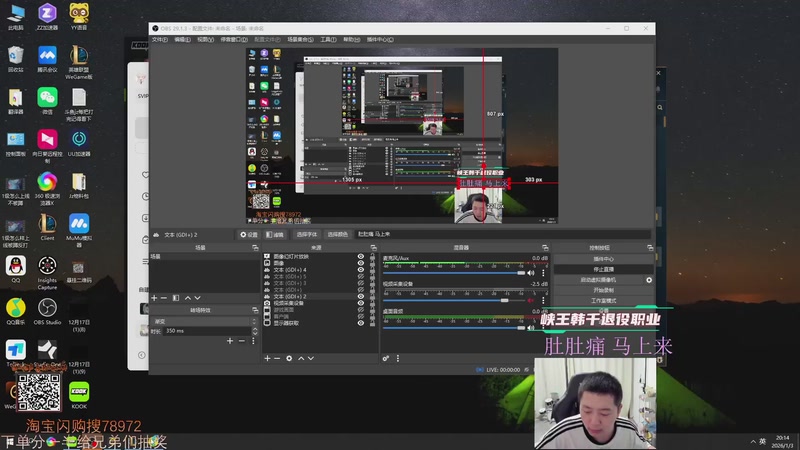Toggle visibility of the image source
This screenshot has width=800, height=450.
361,263
